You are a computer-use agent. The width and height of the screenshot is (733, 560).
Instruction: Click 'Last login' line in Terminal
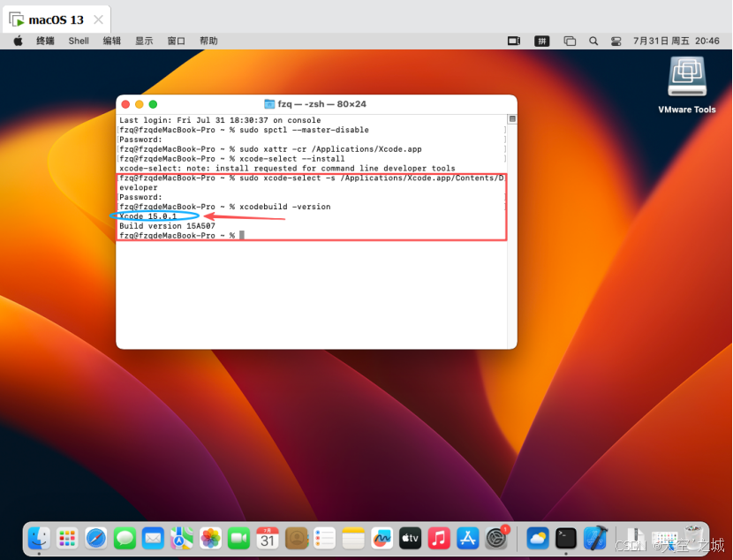[x=220, y=120]
